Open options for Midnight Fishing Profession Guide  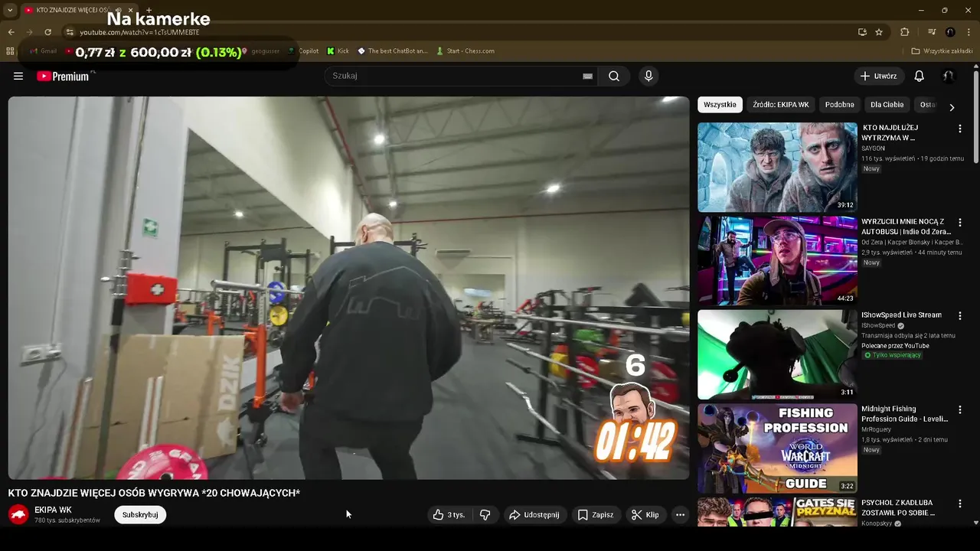click(959, 409)
